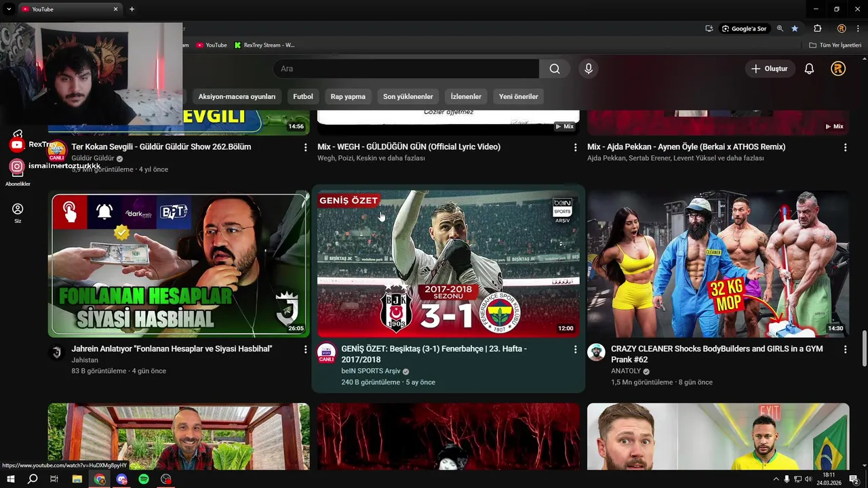Open CRAZY CLEANER 32 KG MOP thumbnail
The image size is (868, 488).
pos(718,264)
